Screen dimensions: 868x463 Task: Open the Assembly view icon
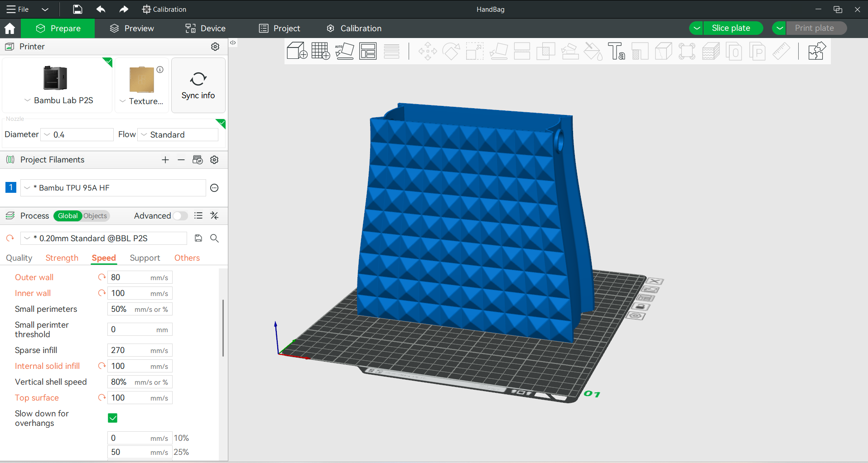(817, 51)
